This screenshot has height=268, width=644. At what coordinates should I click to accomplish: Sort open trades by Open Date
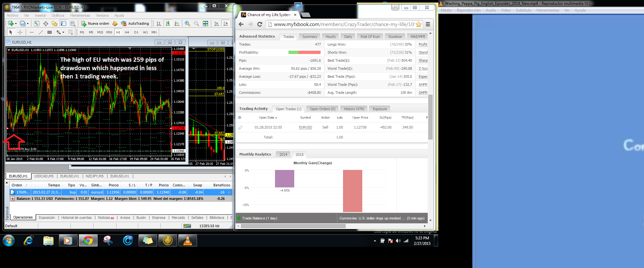[x=268, y=118]
